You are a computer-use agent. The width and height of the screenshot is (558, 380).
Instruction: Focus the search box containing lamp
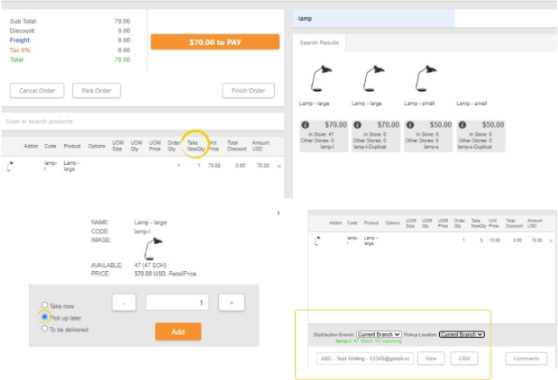(374, 19)
